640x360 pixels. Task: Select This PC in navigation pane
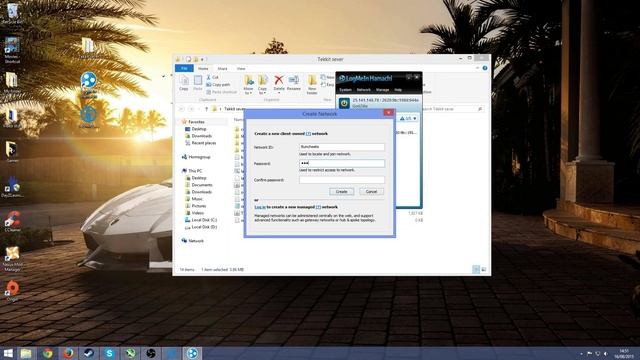point(195,171)
